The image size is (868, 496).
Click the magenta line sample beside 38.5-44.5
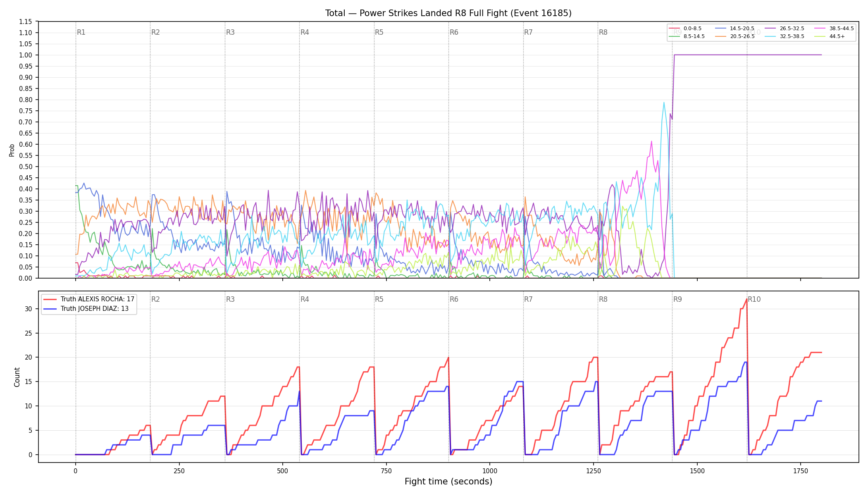pyautogui.click(x=820, y=29)
